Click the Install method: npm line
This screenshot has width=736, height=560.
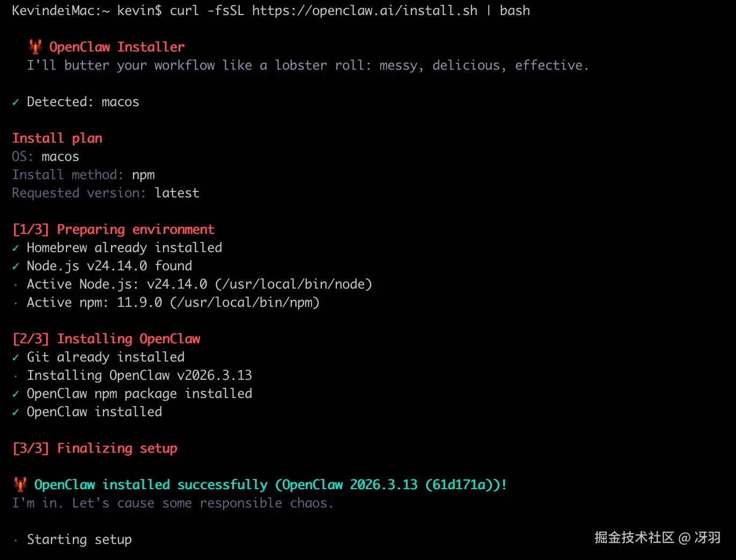click(83, 175)
